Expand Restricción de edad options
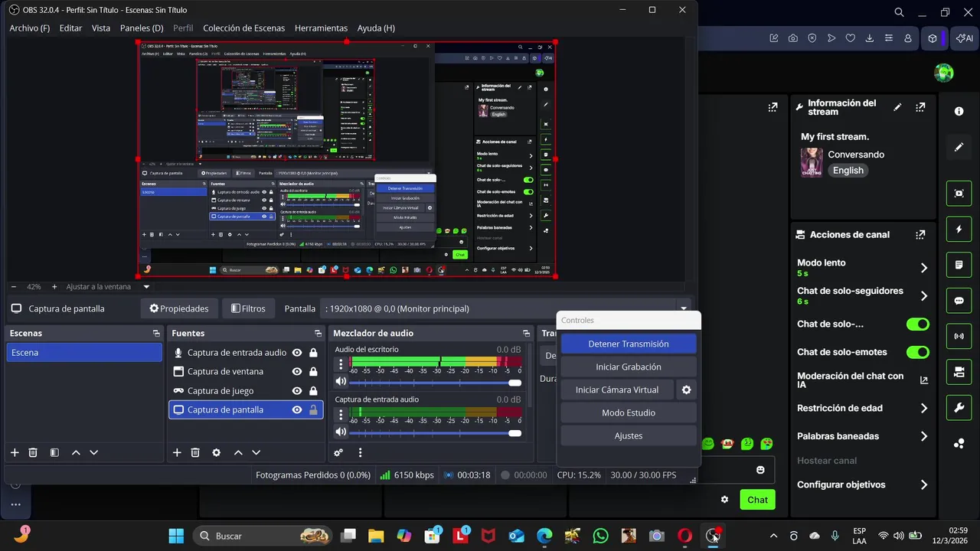The image size is (980, 551). point(923,409)
